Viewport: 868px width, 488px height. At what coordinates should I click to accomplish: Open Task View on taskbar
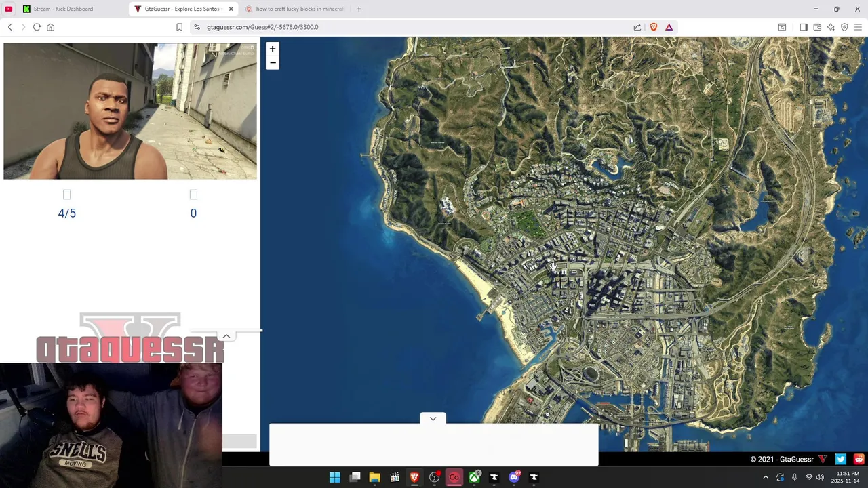(x=355, y=477)
